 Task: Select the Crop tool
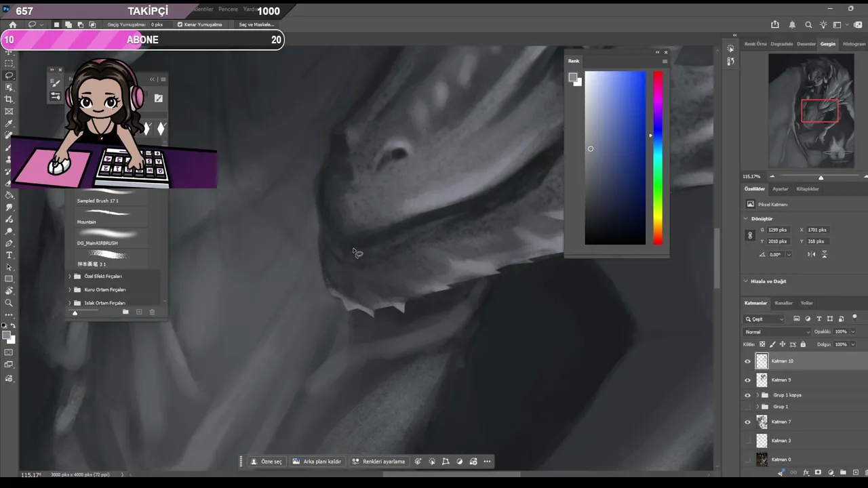9,99
